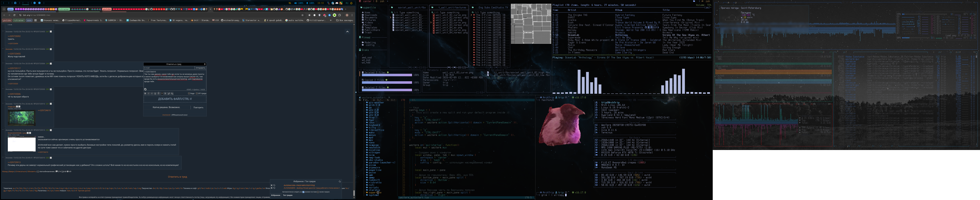
Task: Open the Все закладки bookmarks folder
Action: 345,21
